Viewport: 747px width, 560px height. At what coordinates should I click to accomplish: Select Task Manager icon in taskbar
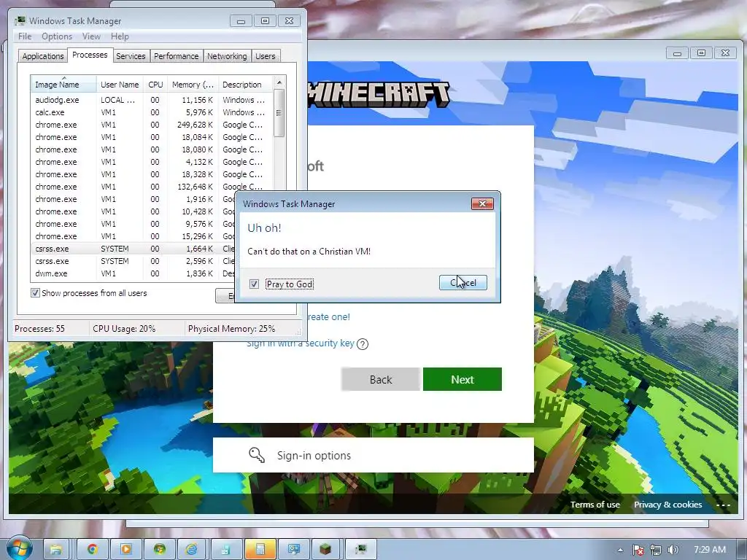(360, 550)
